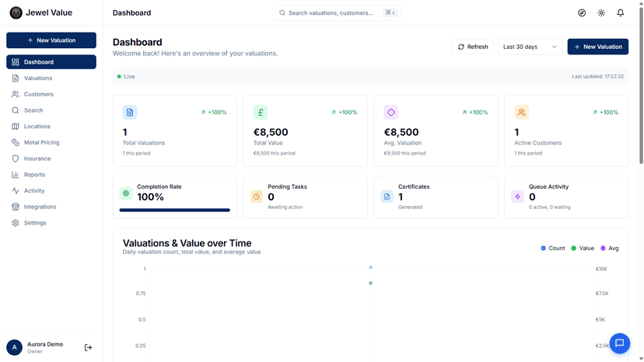Click the +100% trend on Active Customers card
644x362 pixels.
(605, 112)
